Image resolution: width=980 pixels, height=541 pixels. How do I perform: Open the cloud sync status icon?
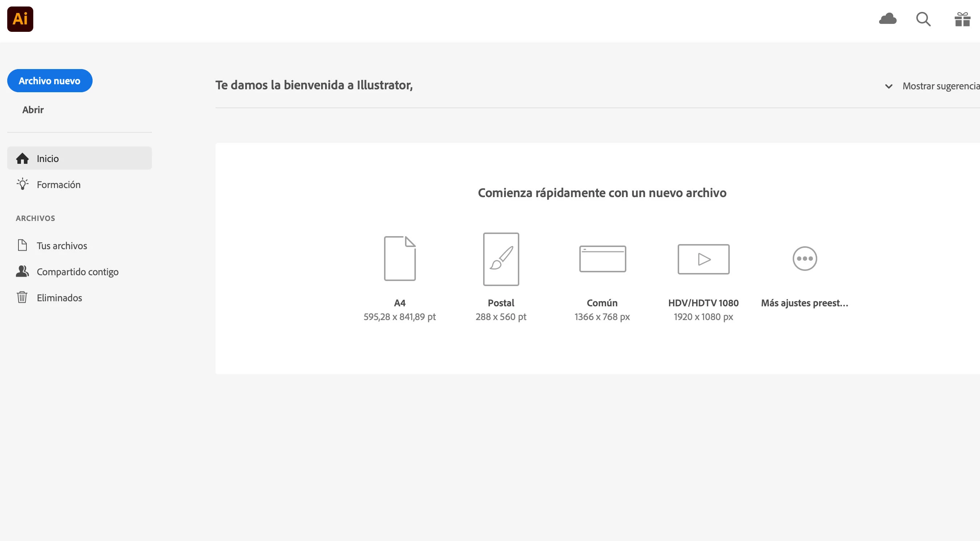[x=887, y=19]
